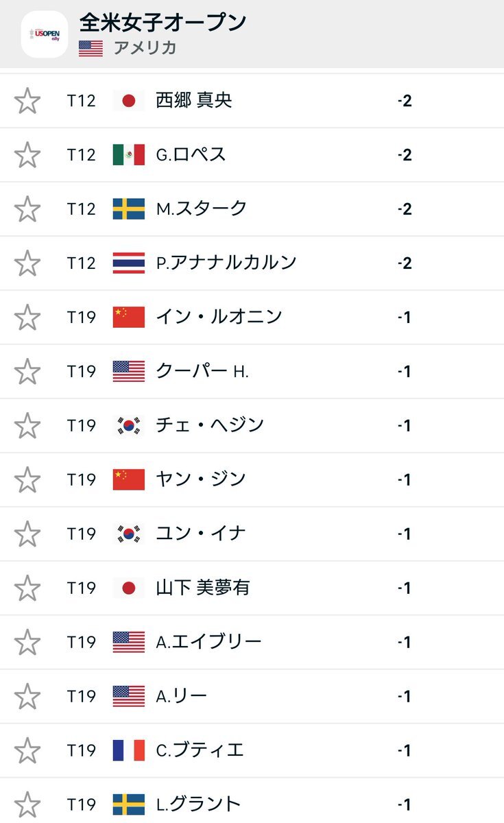Click star next to クーパー H.
Viewport: 504px width, 823px height.
(x=27, y=372)
